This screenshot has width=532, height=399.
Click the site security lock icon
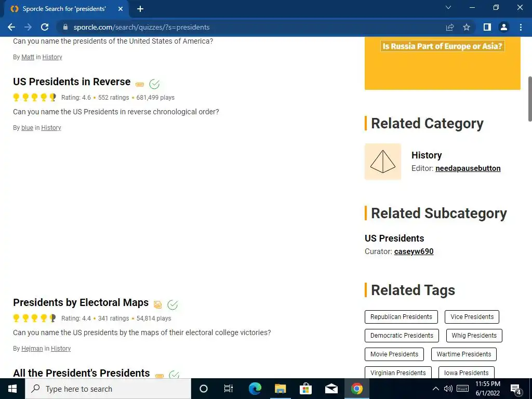tap(65, 27)
